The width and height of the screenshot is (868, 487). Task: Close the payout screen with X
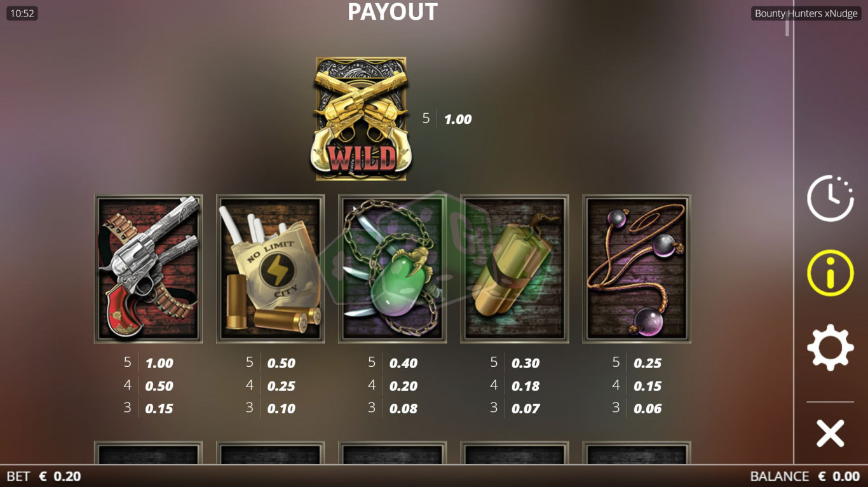tap(830, 434)
